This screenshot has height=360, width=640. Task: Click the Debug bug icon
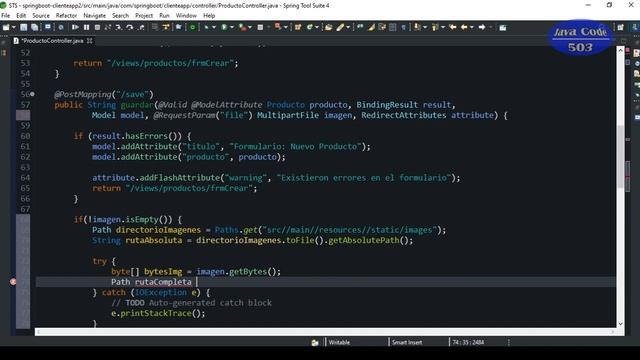[x=206, y=27]
